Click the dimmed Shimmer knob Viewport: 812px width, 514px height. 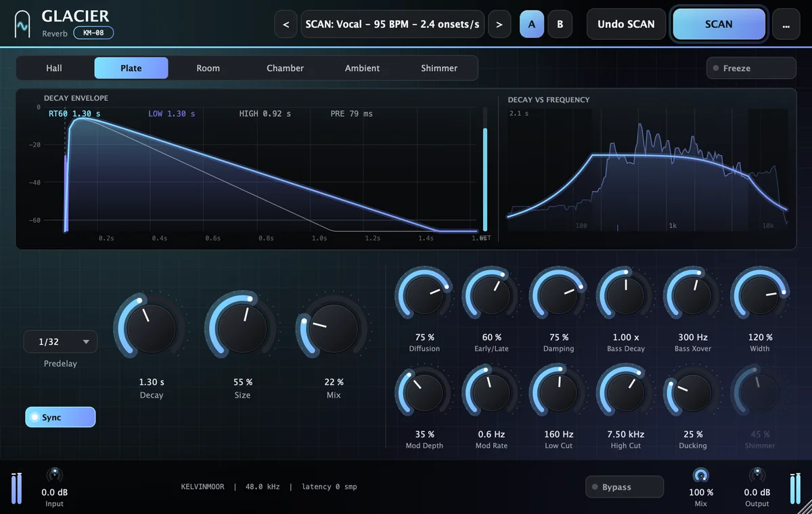click(x=760, y=392)
